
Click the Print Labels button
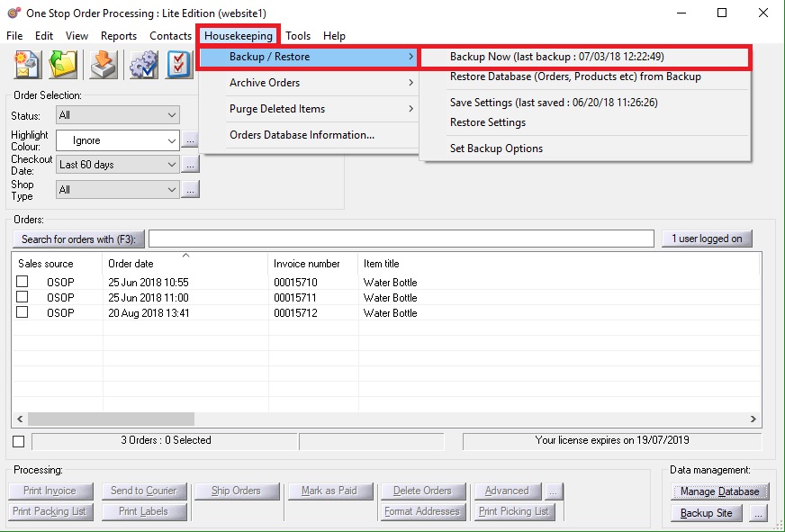(144, 511)
